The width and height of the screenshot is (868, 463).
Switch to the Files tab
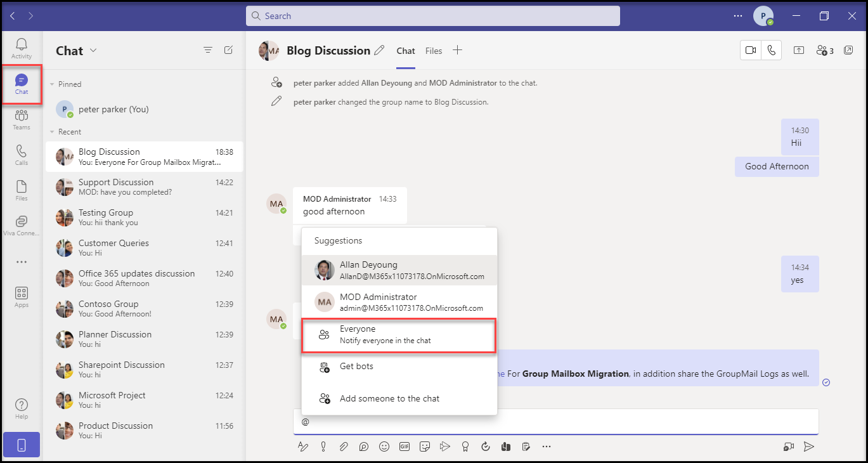point(434,51)
